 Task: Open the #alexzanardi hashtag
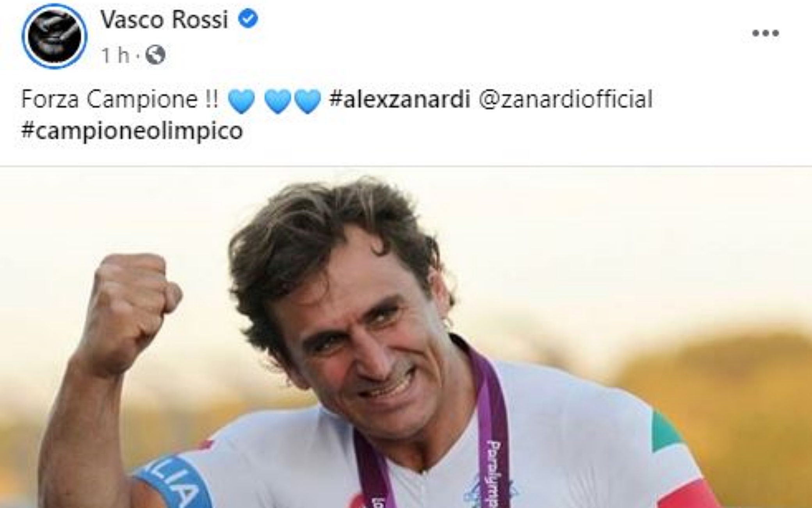[x=400, y=99]
